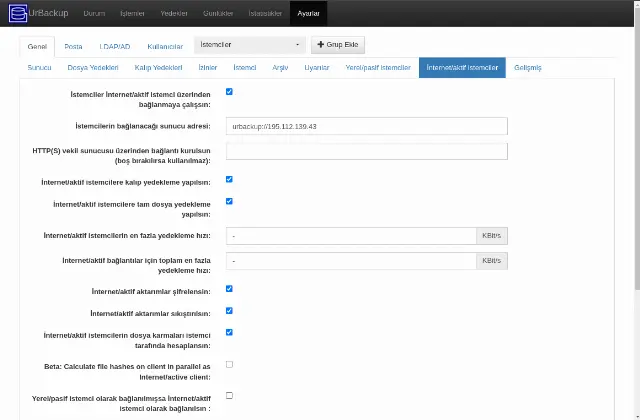The height and width of the screenshot is (420, 640).
Task: Switch to the Uyarılar tab
Action: pos(317,68)
